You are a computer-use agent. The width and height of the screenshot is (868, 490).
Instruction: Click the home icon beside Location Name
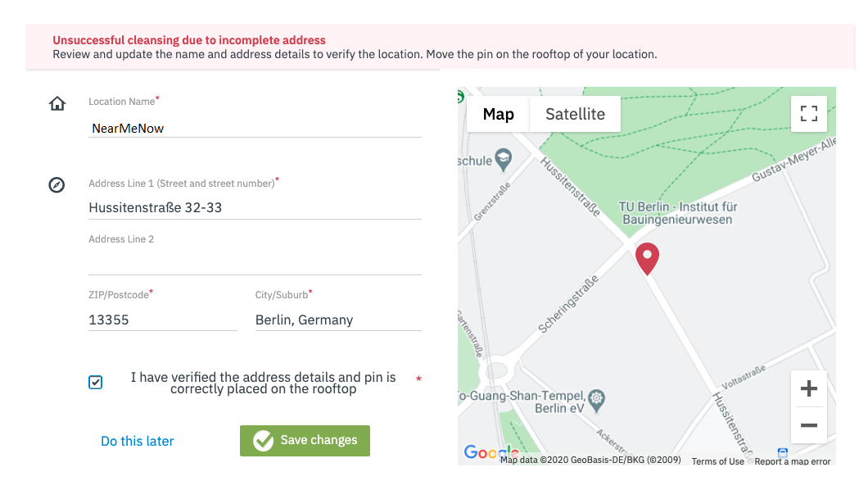pyautogui.click(x=57, y=104)
